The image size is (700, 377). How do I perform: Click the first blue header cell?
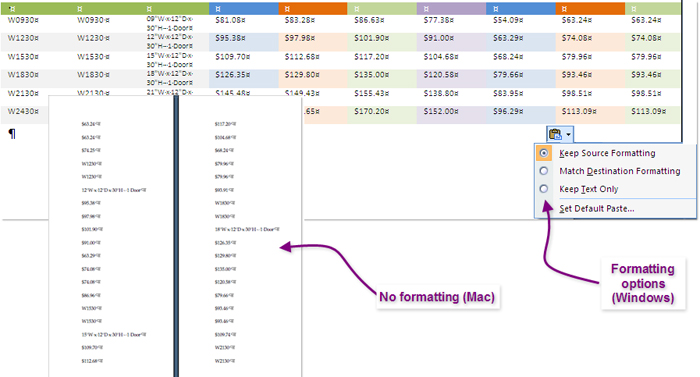tap(244, 8)
